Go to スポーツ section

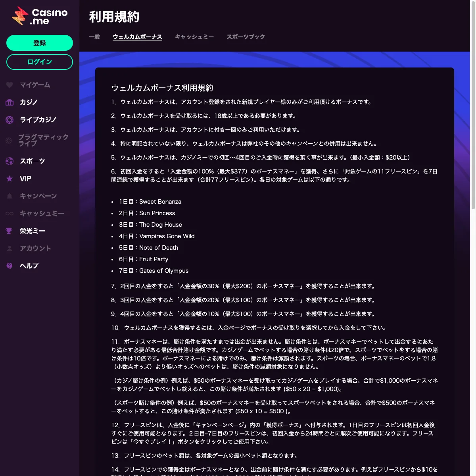pos(33,161)
